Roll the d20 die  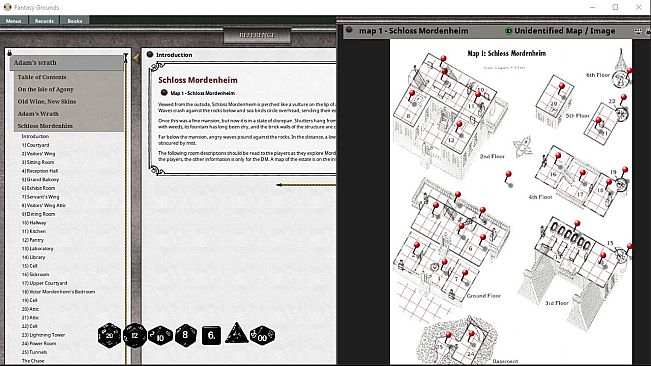click(109, 335)
